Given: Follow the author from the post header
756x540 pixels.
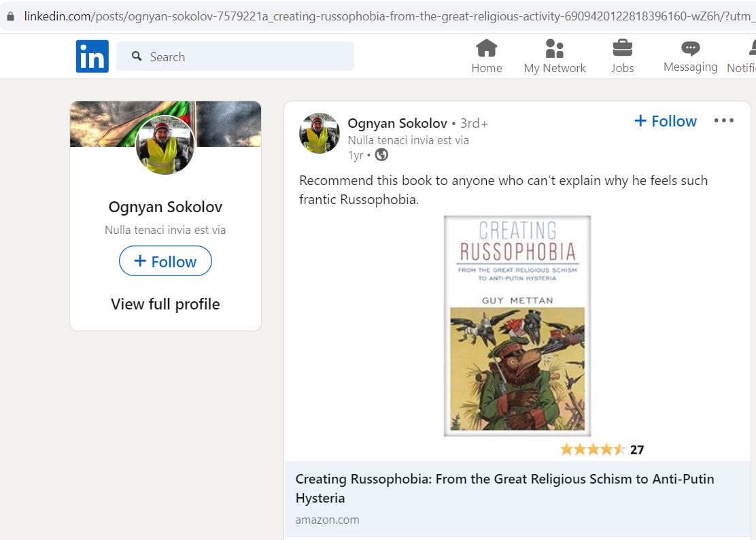Looking at the screenshot, I should (x=666, y=121).
